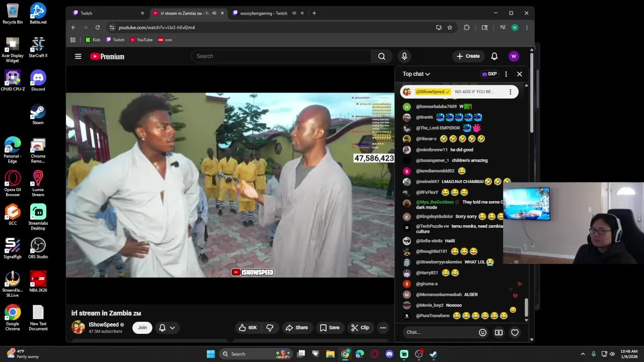
Task: Click ISHOWSPEED channel avatar below video
Action: point(78,328)
